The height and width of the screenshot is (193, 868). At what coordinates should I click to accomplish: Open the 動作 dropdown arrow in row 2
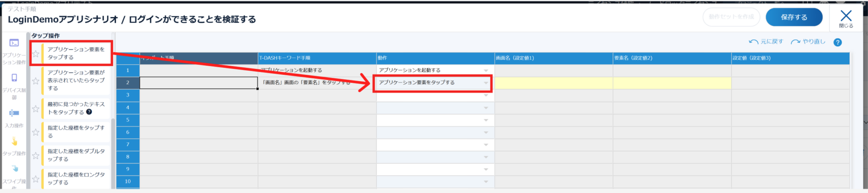pyautogui.click(x=486, y=83)
